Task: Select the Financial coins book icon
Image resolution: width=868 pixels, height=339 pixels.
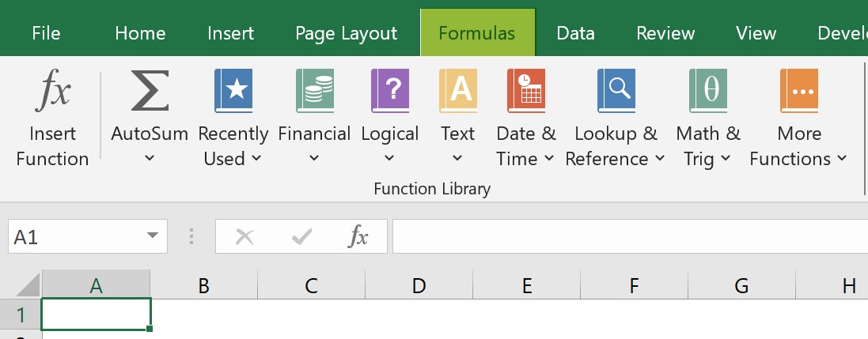Action: 314,91
